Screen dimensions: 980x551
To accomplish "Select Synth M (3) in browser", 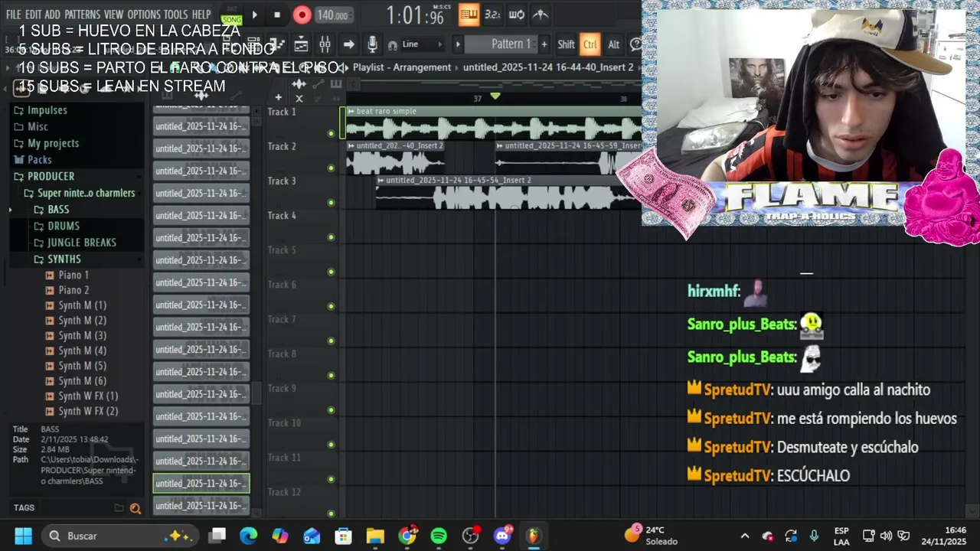I will click(x=82, y=336).
